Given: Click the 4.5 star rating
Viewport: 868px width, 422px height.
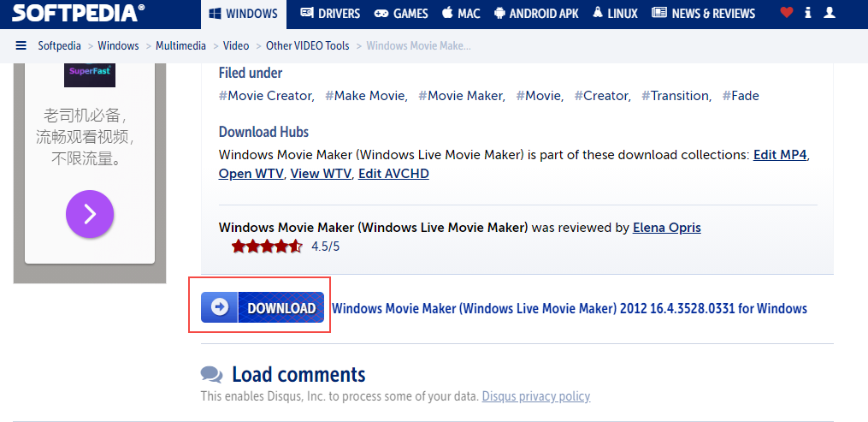Looking at the screenshot, I should 267,247.
